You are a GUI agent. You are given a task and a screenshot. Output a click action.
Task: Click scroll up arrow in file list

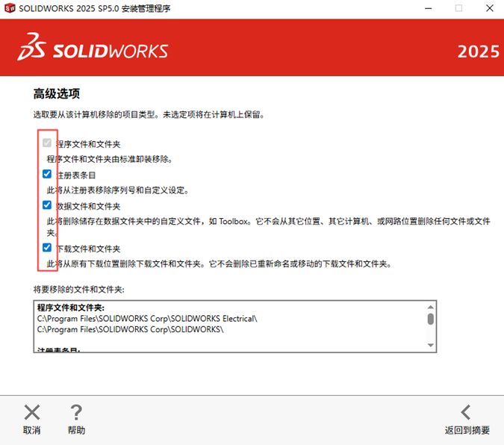pos(431,307)
